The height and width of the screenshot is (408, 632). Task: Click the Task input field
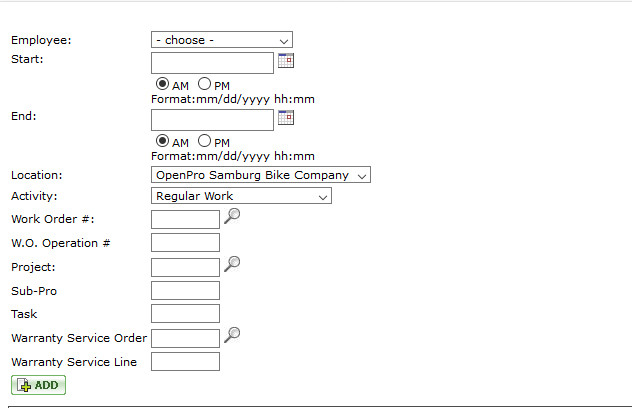click(x=185, y=314)
